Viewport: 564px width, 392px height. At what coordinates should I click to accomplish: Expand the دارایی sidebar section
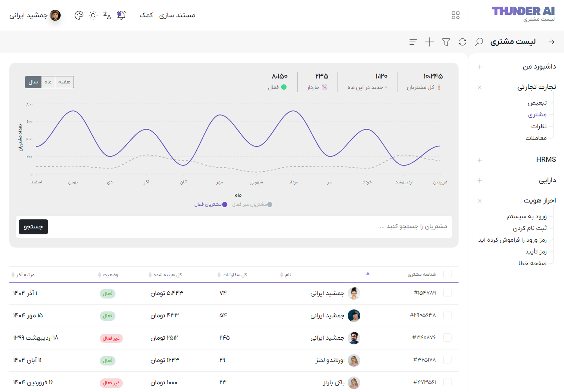(x=480, y=180)
